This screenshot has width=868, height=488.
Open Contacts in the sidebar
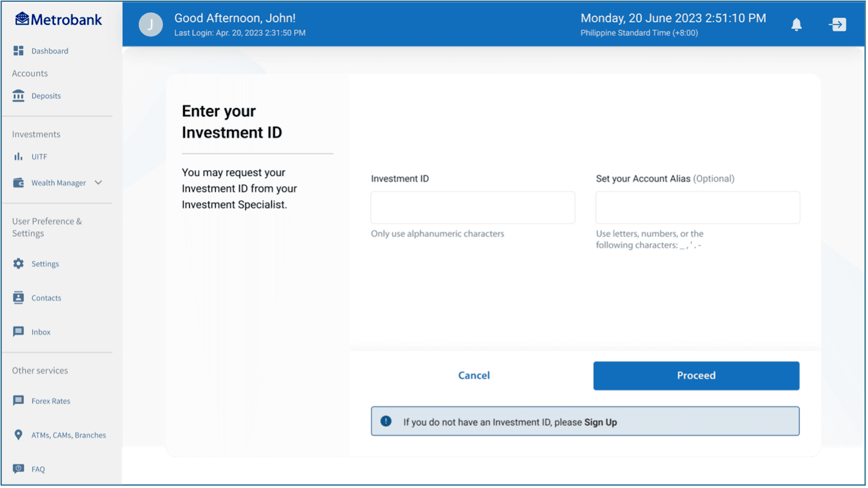pyautogui.click(x=46, y=298)
